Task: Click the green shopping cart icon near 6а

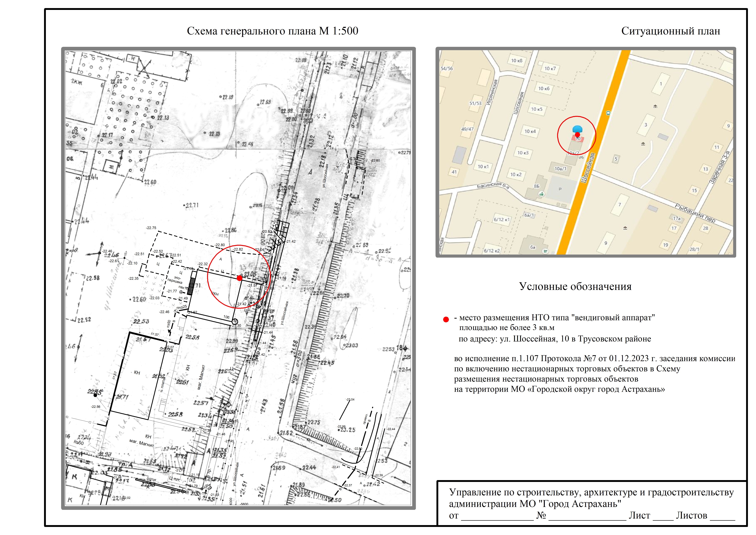Action: (546, 251)
